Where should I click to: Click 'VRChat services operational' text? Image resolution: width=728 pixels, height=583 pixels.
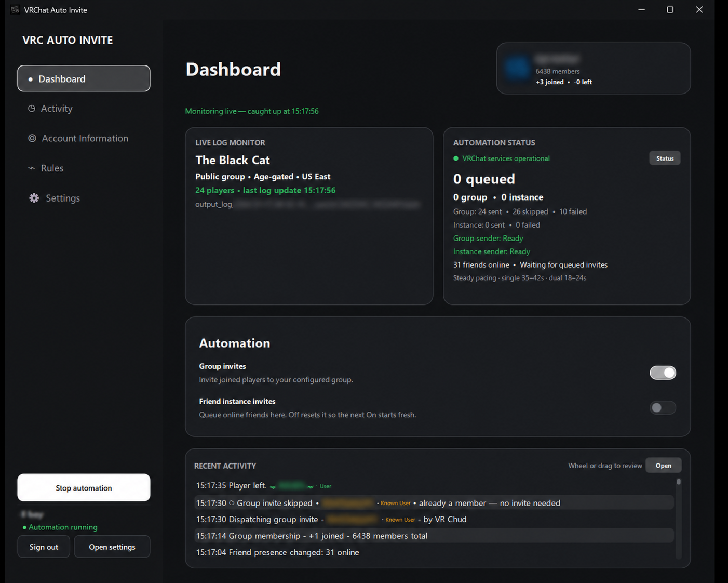(x=506, y=158)
